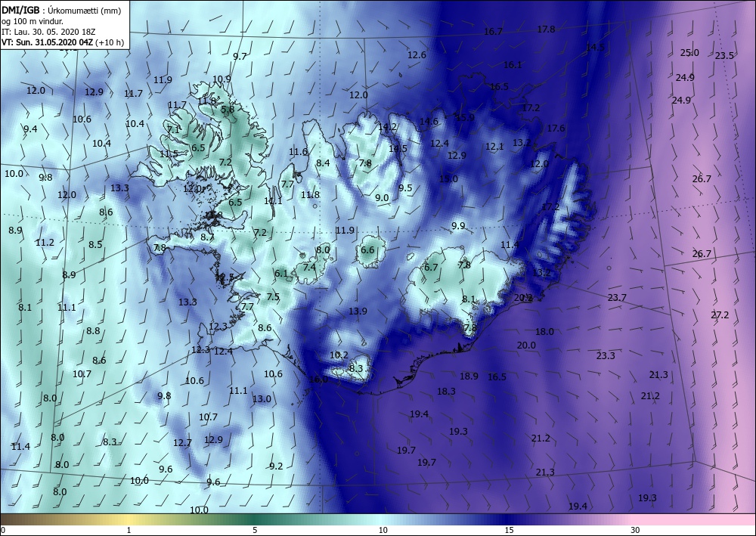Click the map value "25.0"
The image size is (756, 536).
[689, 52]
